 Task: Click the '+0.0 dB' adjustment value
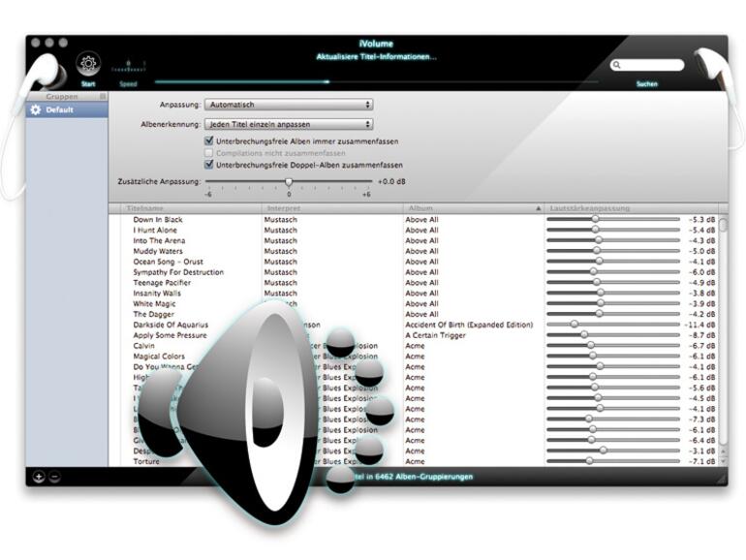391,182
